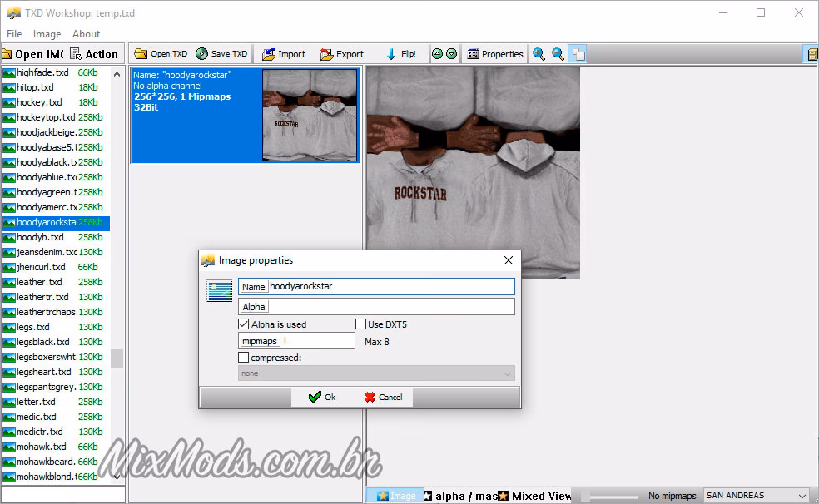Select hoodyagreen.txd in the file list
This screenshot has width=819, height=504.
[56, 192]
